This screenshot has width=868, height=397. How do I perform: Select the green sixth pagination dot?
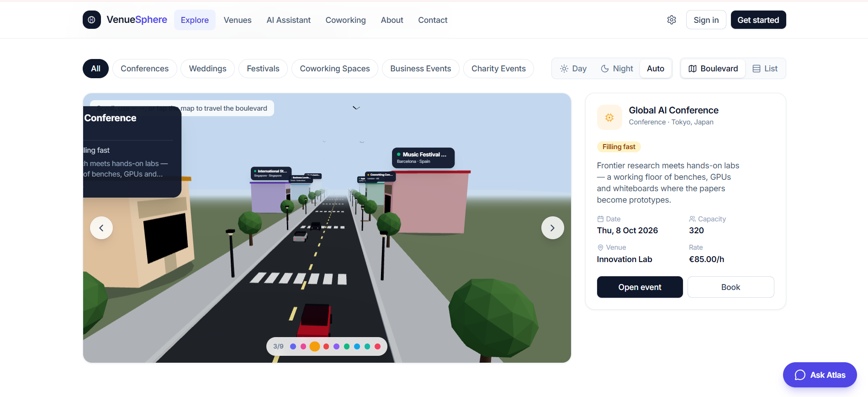347,346
